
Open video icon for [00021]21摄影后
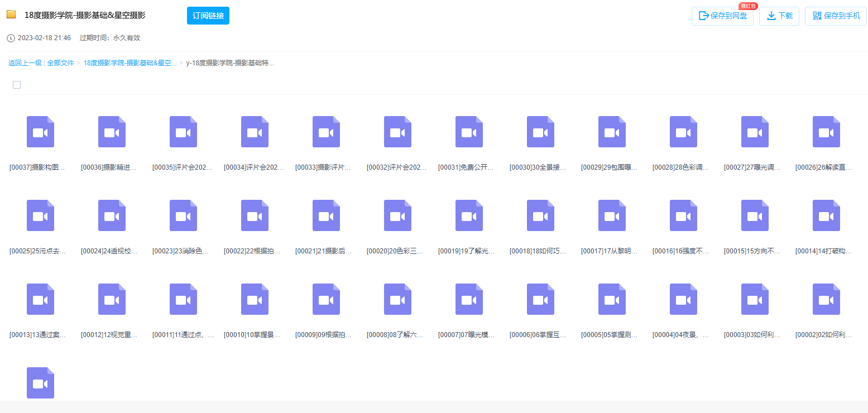coord(326,215)
